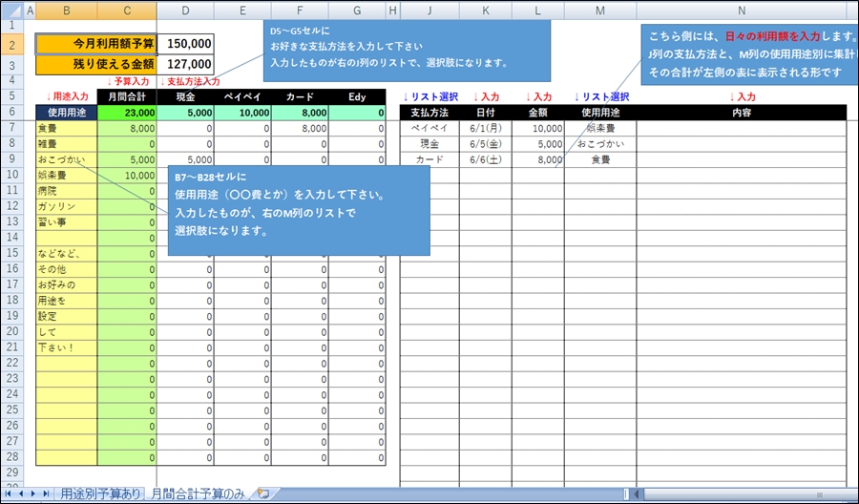Viewport: 859px width, 504px height.
Task: Select column J header
Action: (429, 10)
